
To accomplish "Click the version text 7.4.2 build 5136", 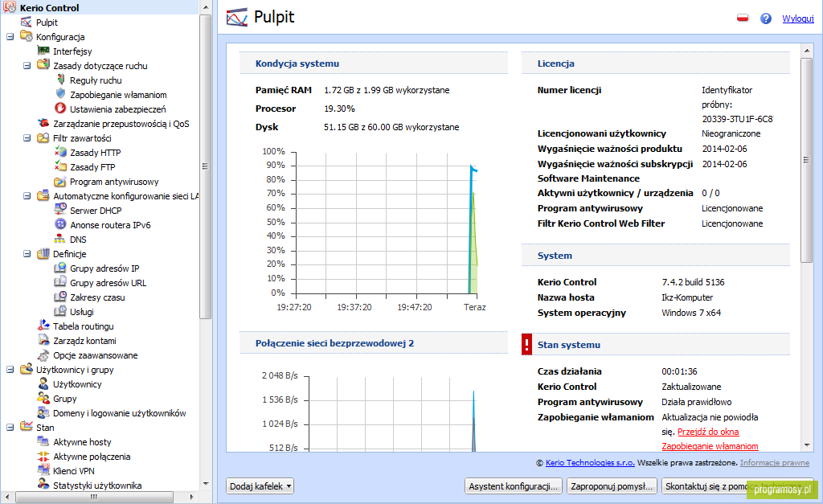I will click(x=693, y=282).
